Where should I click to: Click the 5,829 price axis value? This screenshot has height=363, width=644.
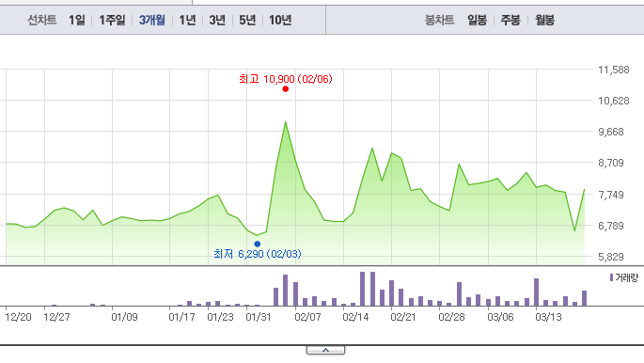click(611, 257)
